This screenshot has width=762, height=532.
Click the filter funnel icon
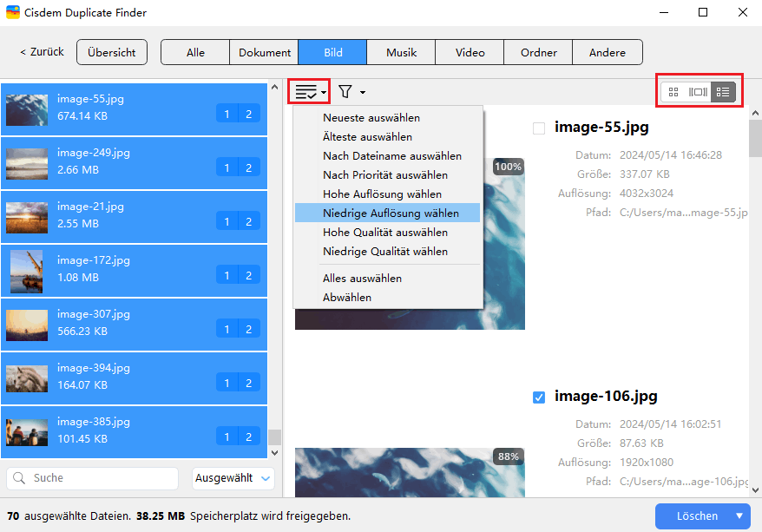(345, 91)
